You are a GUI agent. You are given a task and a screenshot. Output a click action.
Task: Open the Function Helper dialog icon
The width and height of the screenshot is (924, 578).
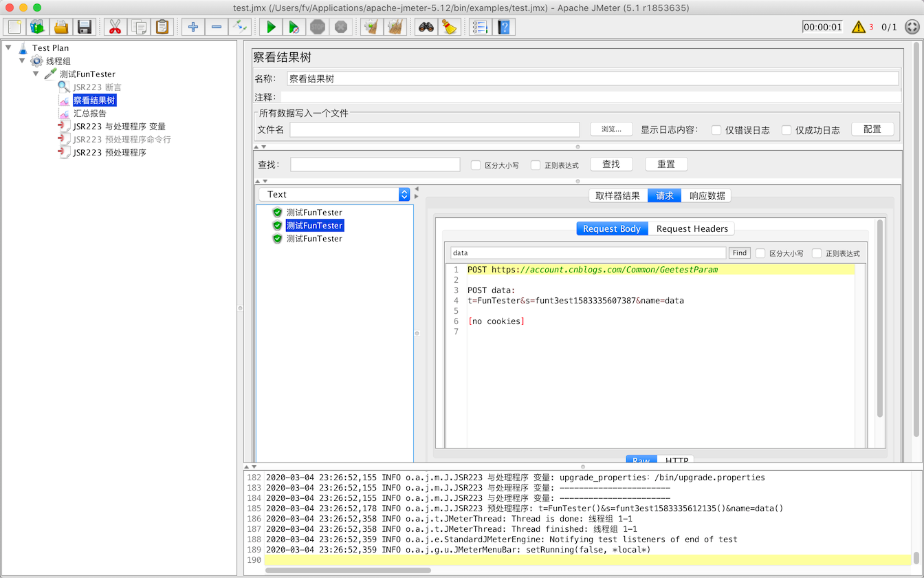(480, 27)
